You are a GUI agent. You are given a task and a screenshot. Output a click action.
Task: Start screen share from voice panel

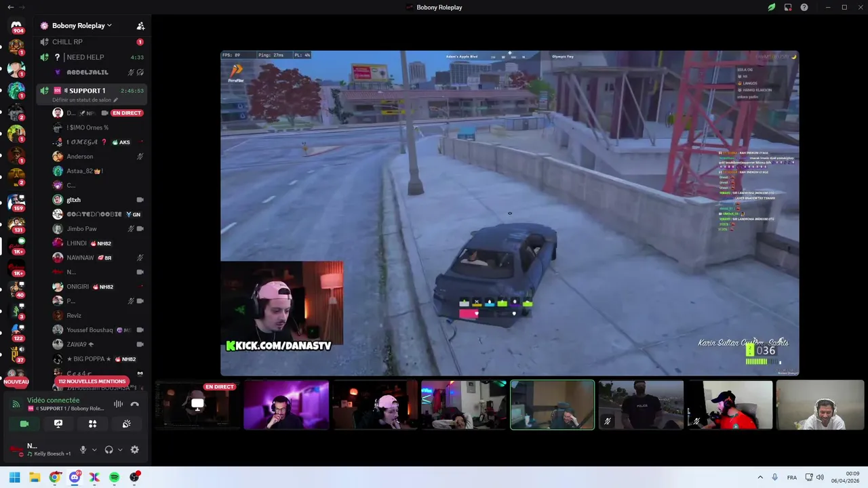click(58, 424)
